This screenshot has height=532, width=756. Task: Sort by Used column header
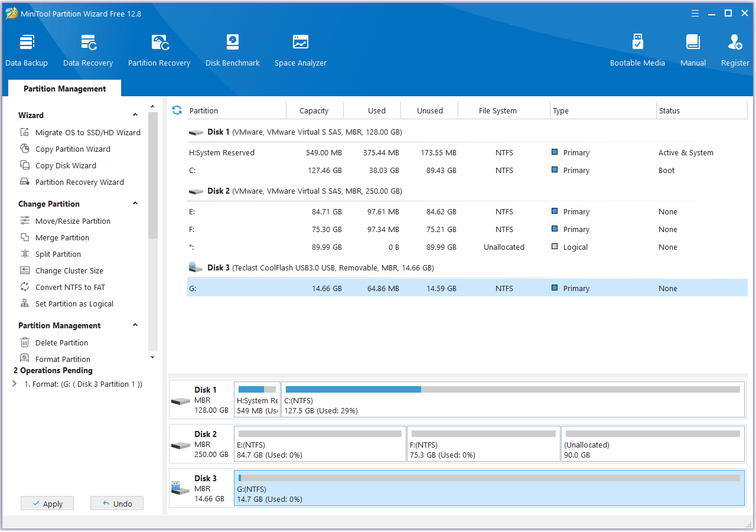coord(372,110)
